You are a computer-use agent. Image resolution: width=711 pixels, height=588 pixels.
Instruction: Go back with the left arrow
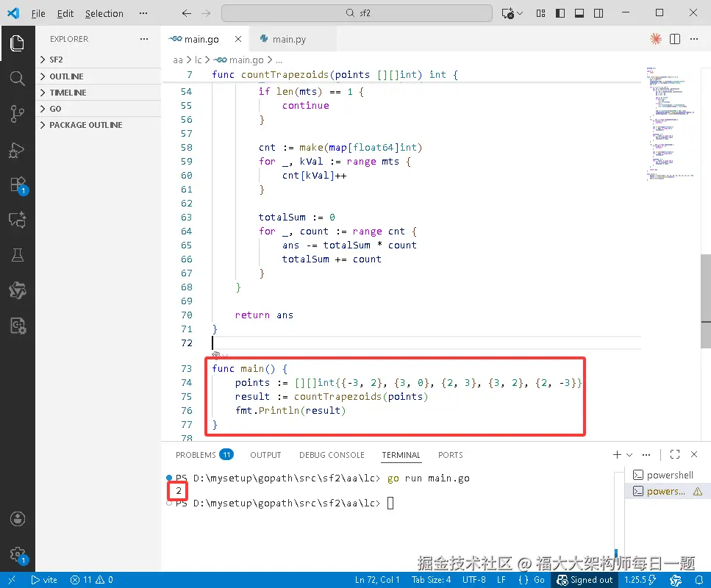186,13
